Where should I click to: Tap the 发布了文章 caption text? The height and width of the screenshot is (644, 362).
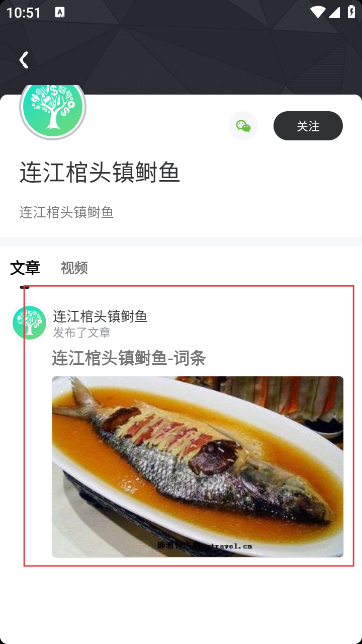click(x=82, y=333)
